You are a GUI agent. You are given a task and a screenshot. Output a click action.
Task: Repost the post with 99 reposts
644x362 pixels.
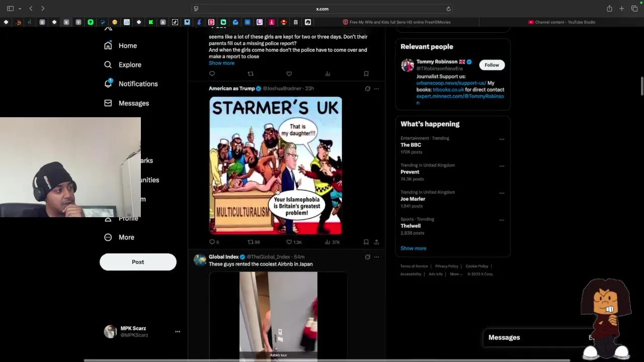pos(254,242)
